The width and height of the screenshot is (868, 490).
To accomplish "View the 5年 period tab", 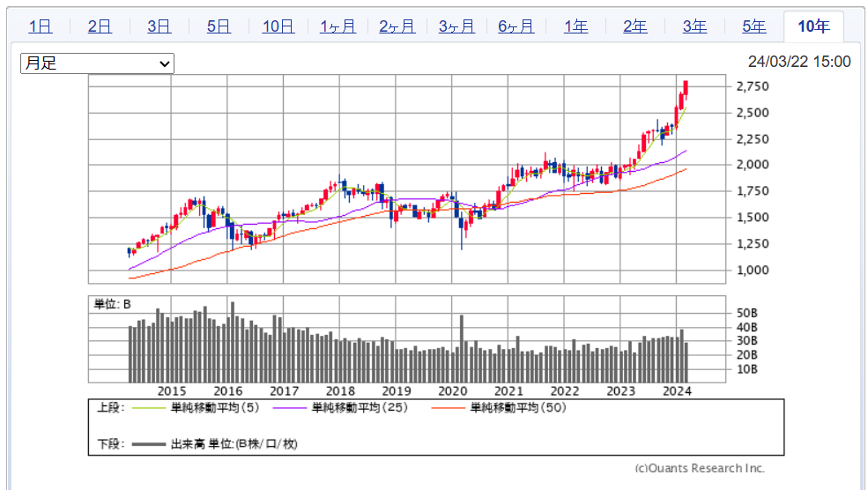I will click(x=753, y=26).
